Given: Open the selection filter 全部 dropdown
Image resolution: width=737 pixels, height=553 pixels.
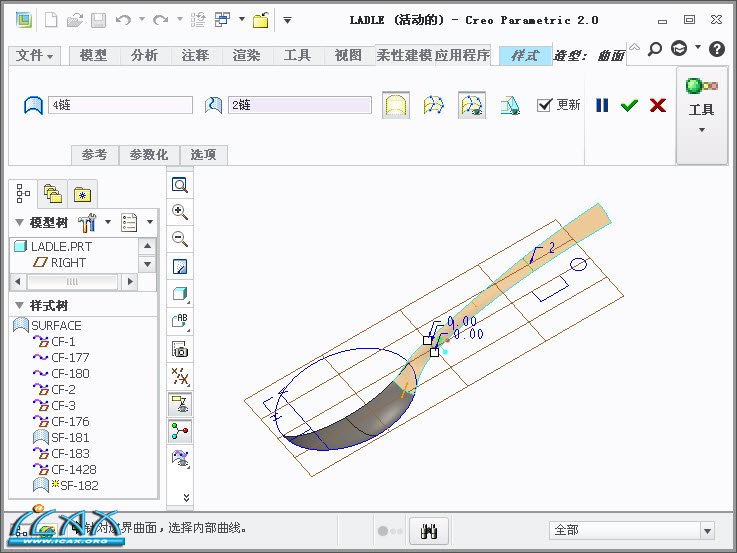Looking at the screenshot, I should point(707,530).
